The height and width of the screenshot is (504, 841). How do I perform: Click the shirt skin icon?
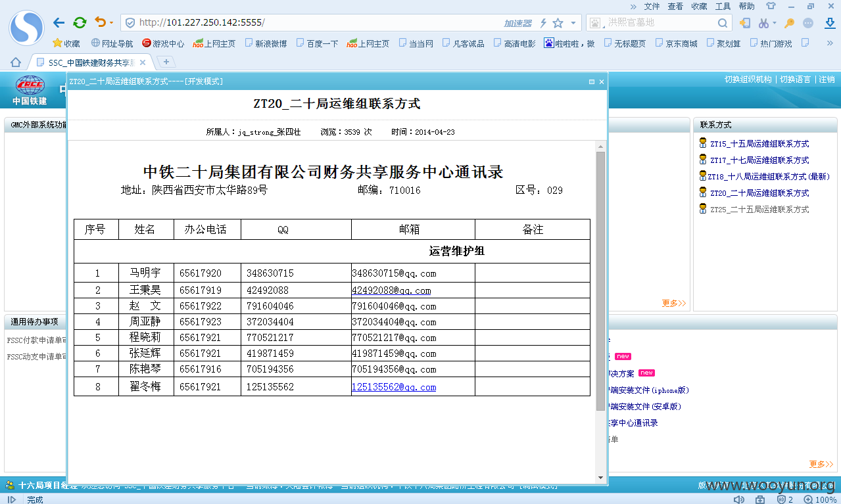coord(771,6)
